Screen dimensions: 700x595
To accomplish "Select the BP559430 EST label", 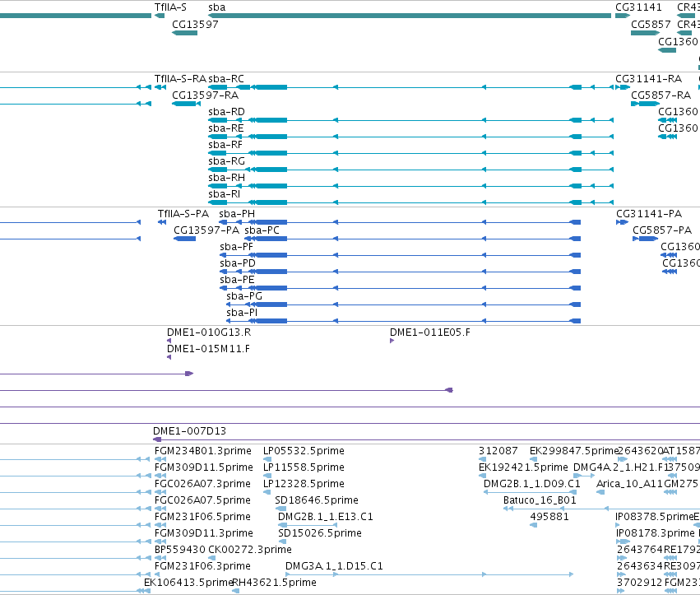I will pos(180,550).
